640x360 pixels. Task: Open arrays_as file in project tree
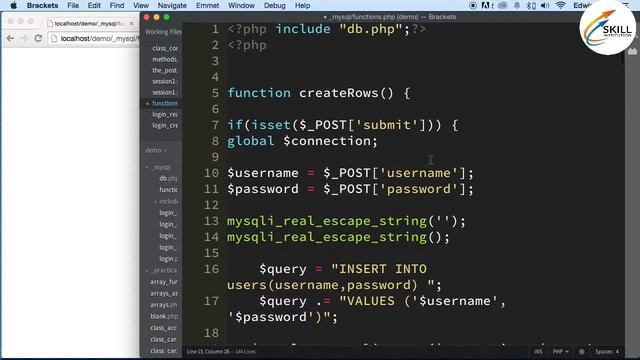click(164, 293)
